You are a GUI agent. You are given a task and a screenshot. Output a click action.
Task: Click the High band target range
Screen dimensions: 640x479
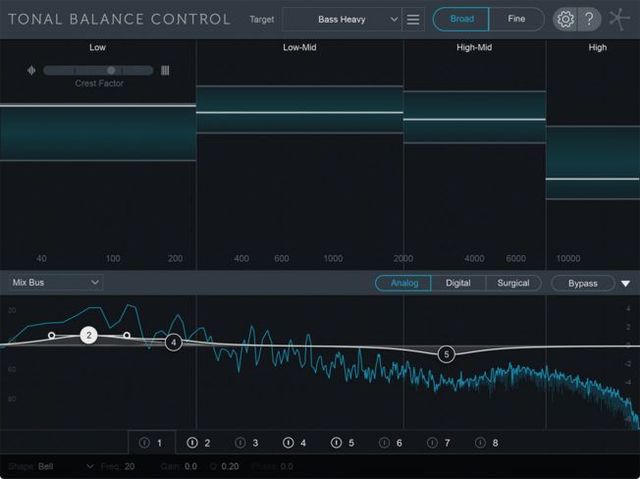click(593, 162)
